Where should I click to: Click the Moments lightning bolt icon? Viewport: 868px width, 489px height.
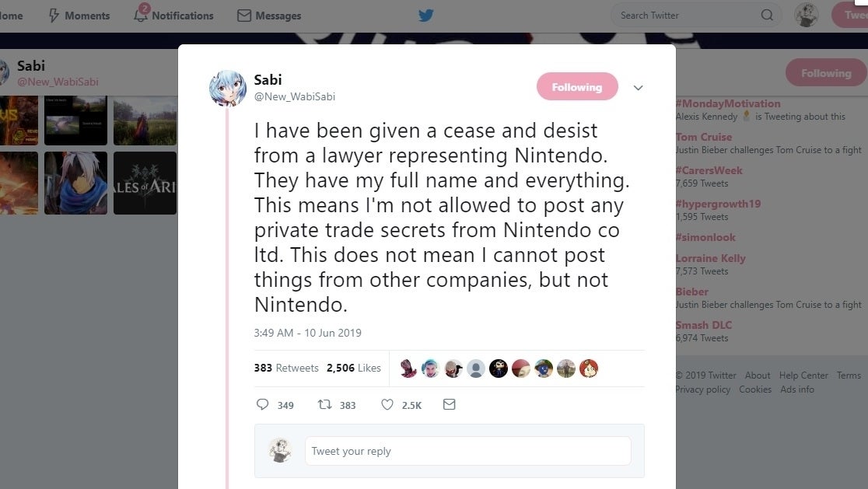pos(54,16)
